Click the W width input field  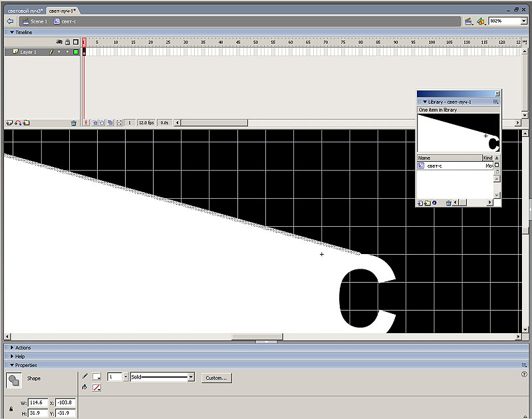(x=38, y=403)
